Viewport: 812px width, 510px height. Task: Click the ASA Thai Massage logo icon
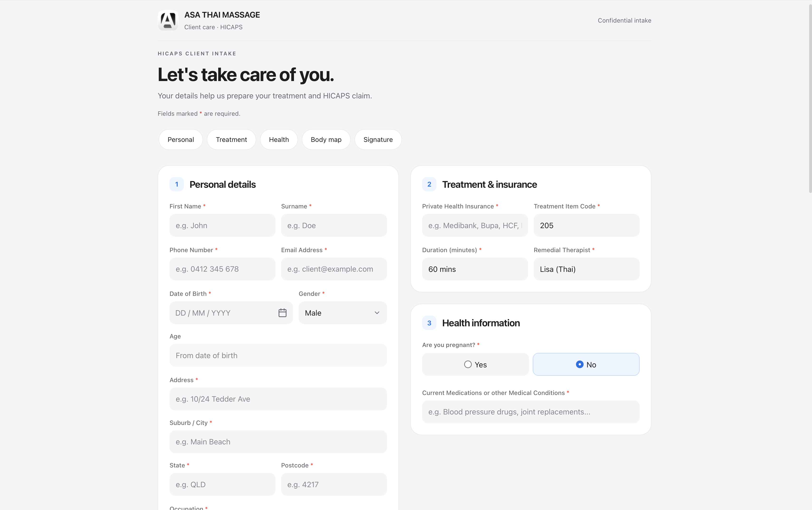168,20
